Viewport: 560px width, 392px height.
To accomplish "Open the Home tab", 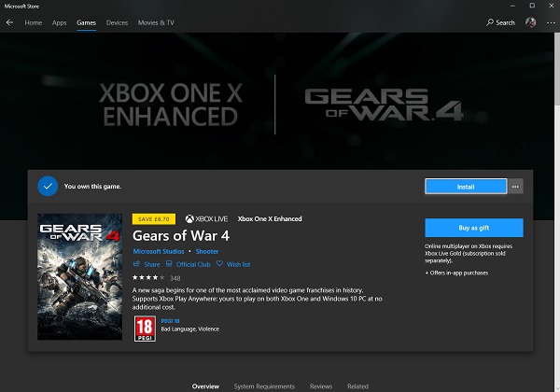I will (x=34, y=22).
